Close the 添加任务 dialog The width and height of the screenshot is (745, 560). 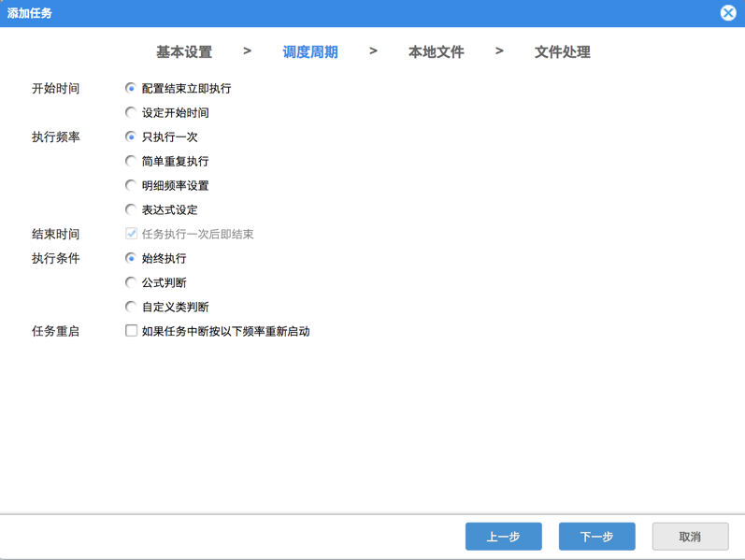pyautogui.click(x=728, y=13)
